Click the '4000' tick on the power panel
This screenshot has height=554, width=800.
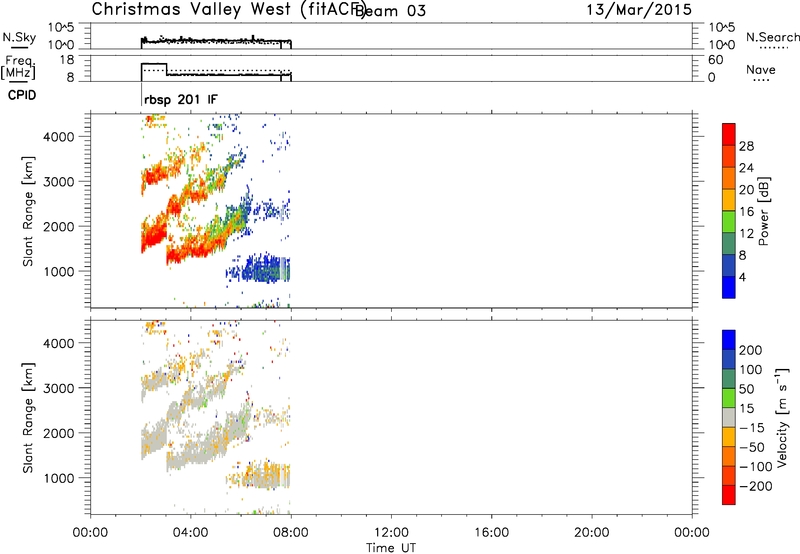tap(59, 137)
